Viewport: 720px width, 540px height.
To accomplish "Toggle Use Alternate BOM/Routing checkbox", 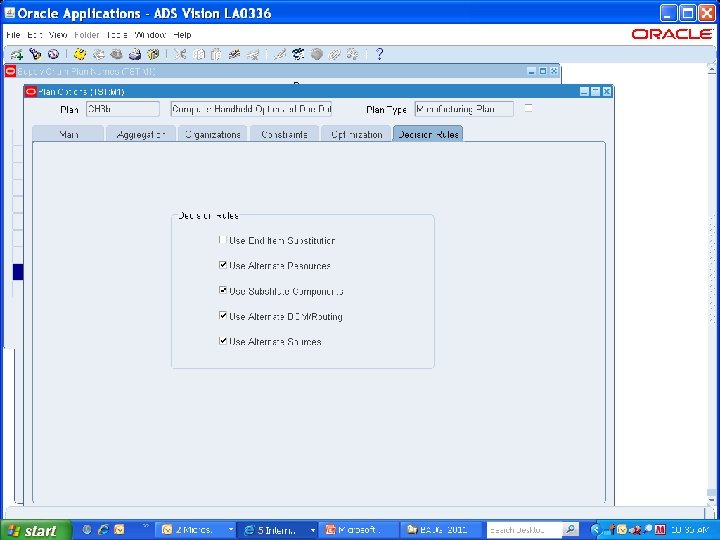I will click(223, 315).
